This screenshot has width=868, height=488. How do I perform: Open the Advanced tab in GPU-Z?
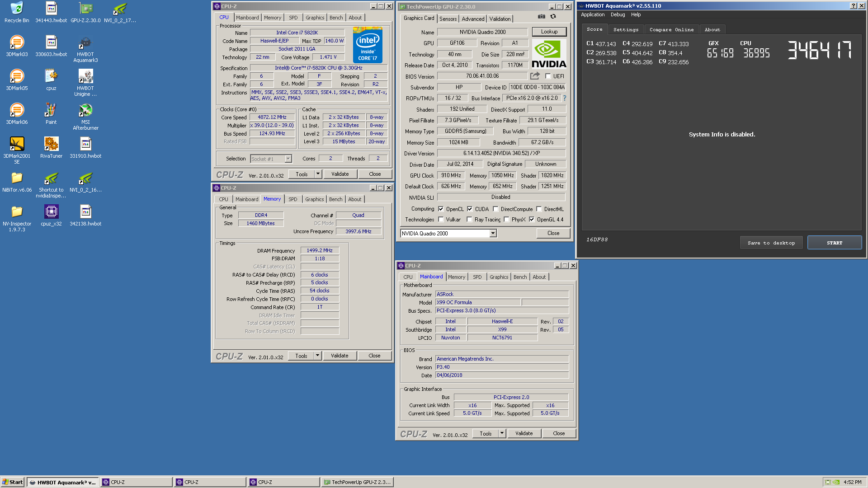click(473, 19)
